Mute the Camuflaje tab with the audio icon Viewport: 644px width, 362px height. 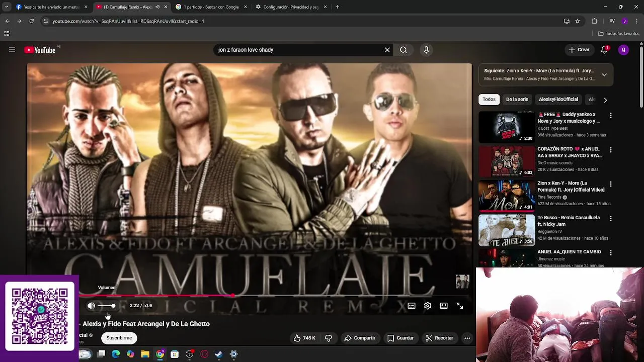[157, 7]
